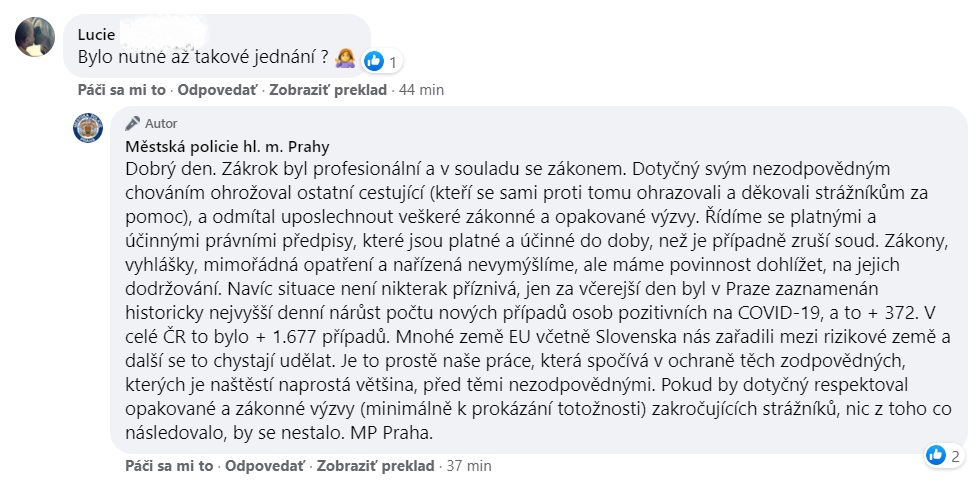The image size is (978, 482).
Task: Reply to Městská policie comment with Odpovedať
Action: click(264, 466)
